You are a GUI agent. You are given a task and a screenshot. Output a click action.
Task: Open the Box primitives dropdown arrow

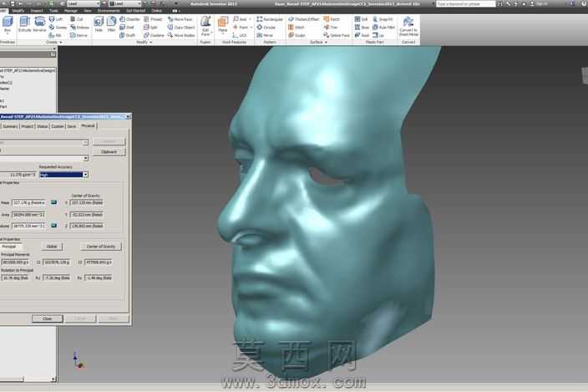8,33
